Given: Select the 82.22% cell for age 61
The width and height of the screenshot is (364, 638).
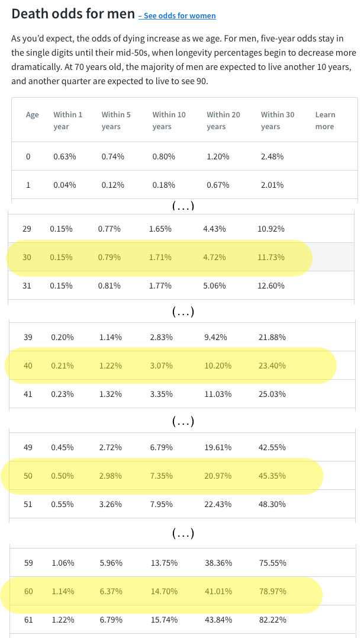Looking at the screenshot, I should click(273, 620).
